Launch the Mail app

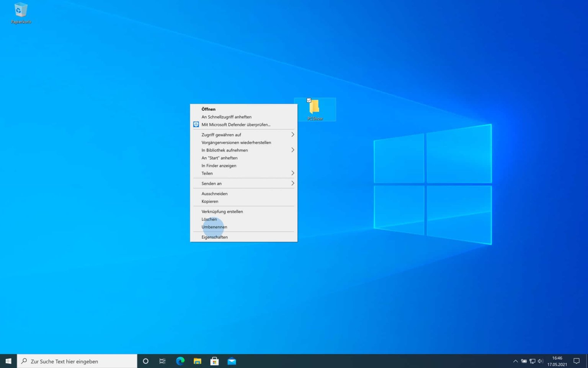[232, 361]
